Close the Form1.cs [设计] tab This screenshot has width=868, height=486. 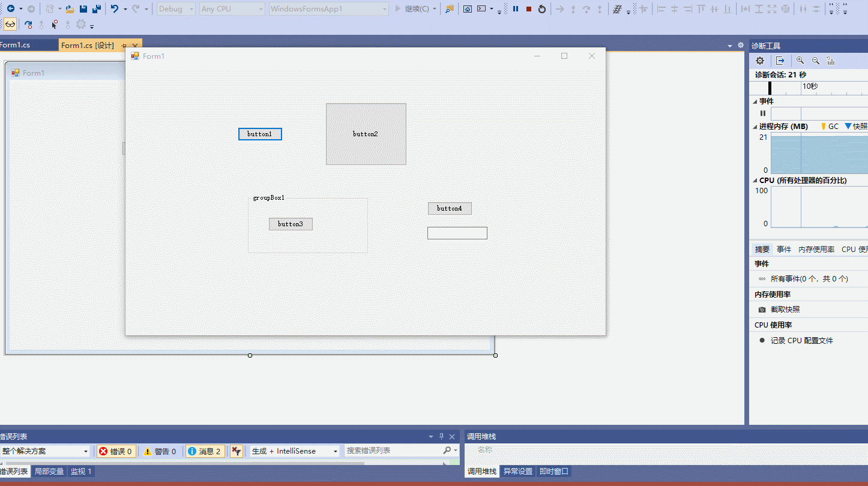coord(135,46)
